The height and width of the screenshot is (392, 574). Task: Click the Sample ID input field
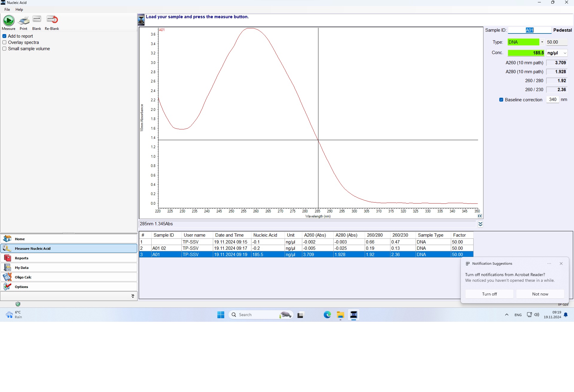click(529, 30)
